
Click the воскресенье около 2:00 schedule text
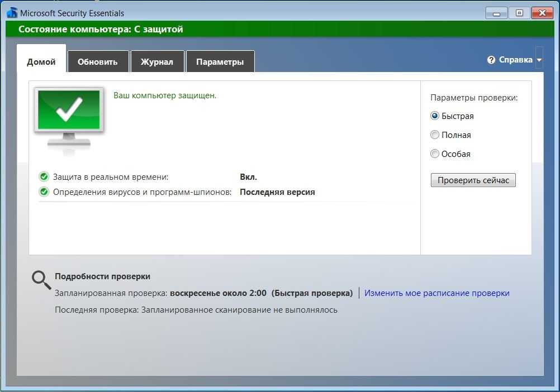pyautogui.click(x=218, y=293)
